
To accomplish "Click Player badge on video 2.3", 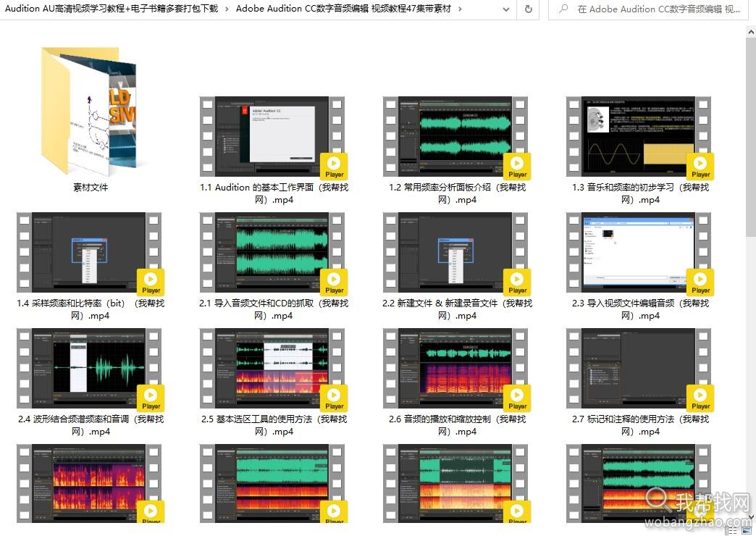I will point(700,282).
